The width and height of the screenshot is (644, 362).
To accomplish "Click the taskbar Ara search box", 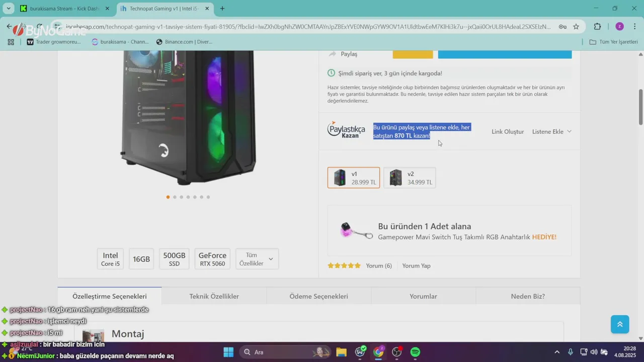I will (x=285, y=352).
